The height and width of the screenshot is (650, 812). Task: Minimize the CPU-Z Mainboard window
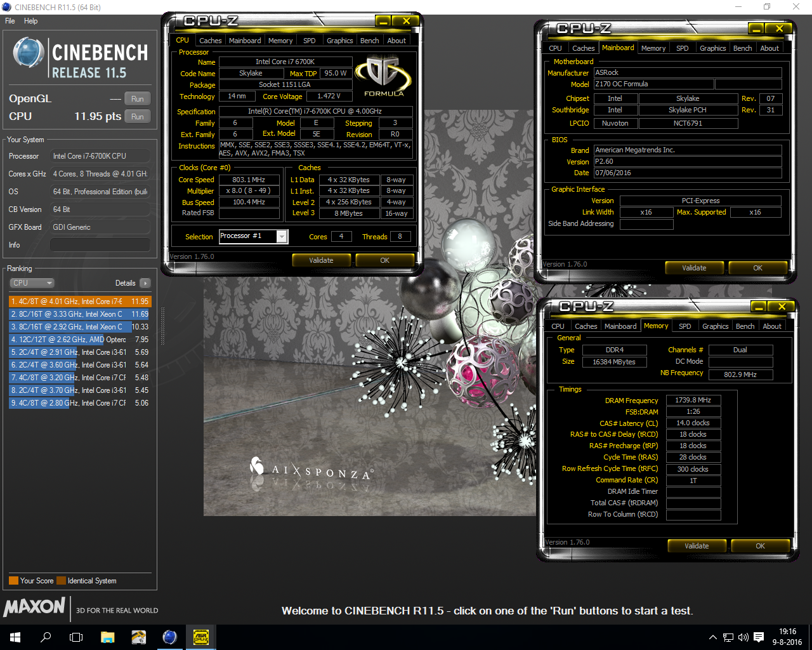[x=756, y=29]
